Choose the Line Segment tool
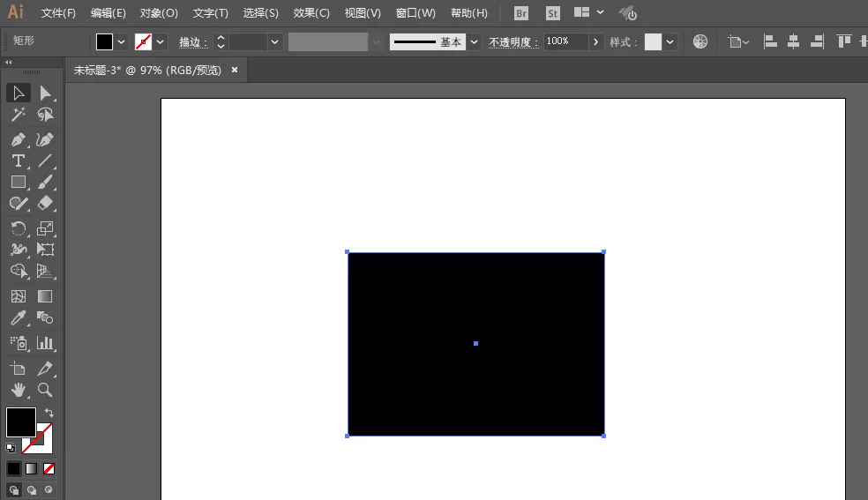 [x=45, y=161]
